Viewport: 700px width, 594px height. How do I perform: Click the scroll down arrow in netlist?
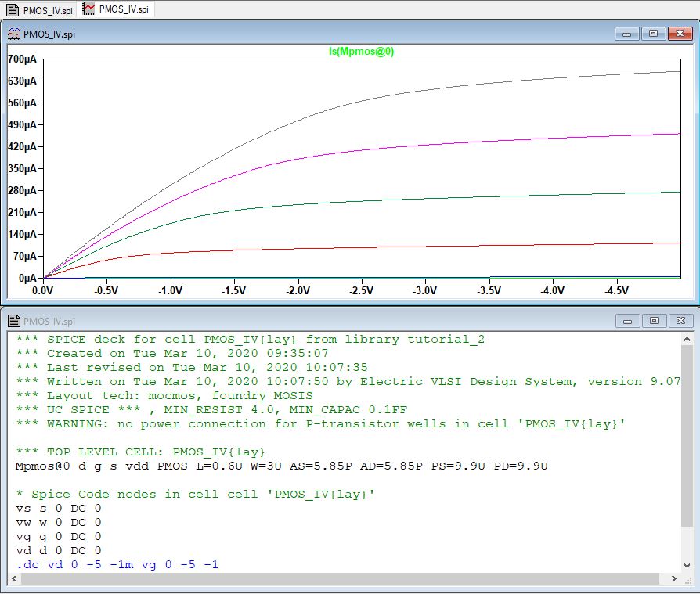point(687,565)
